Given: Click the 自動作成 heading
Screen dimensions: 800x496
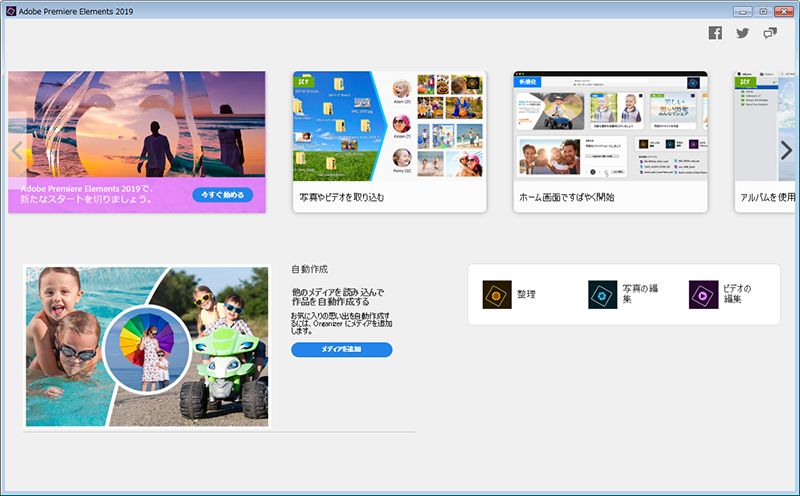Looking at the screenshot, I should tap(310, 269).
